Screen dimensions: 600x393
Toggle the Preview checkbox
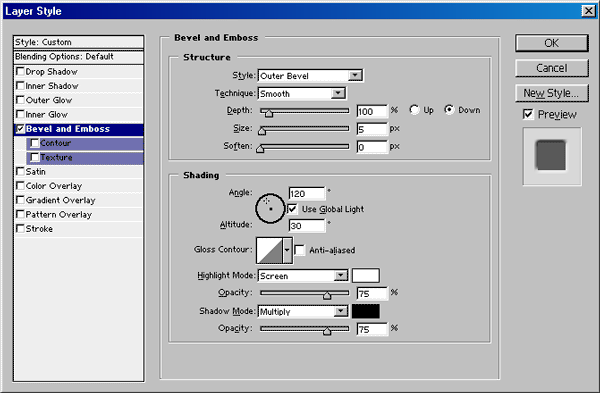pyautogui.click(x=528, y=114)
